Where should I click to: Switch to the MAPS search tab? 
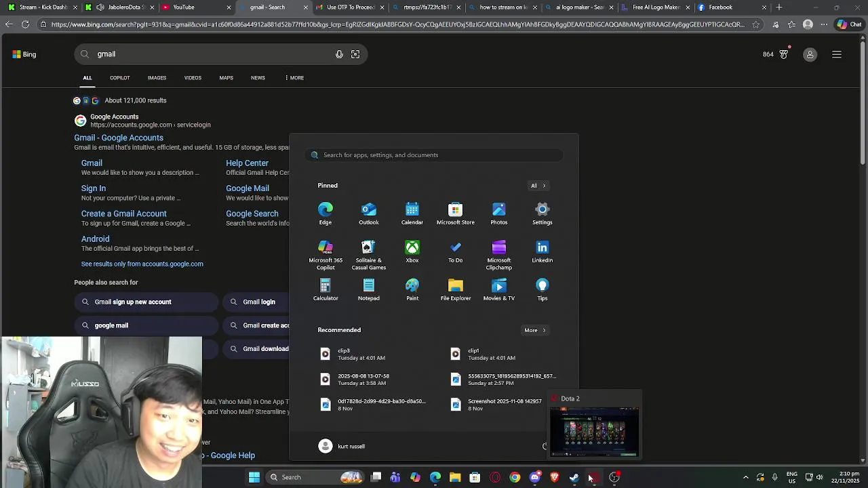[x=226, y=78]
